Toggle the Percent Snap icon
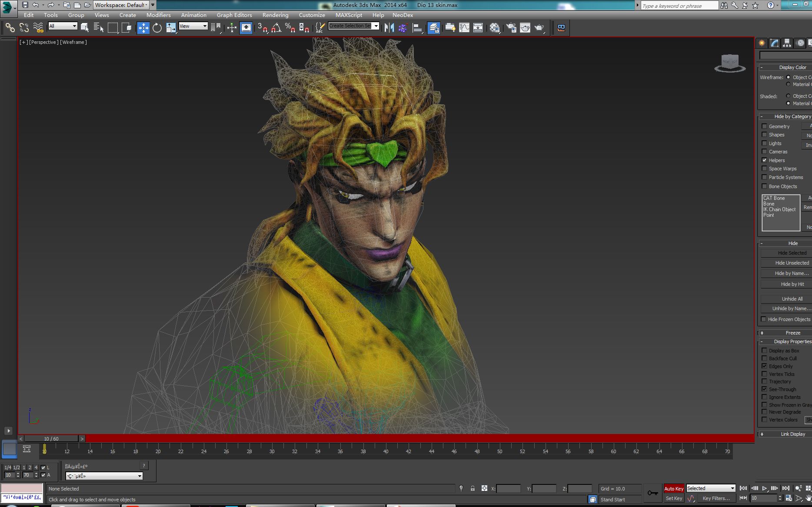Screen dimensions: 812x507 tap(290, 28)
